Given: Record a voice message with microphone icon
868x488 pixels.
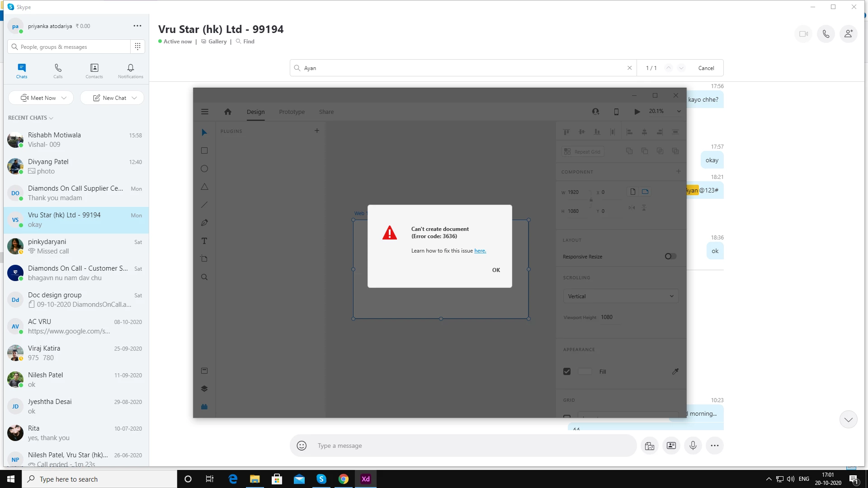Looking at the screenshot, I should [x=693, y=446].
